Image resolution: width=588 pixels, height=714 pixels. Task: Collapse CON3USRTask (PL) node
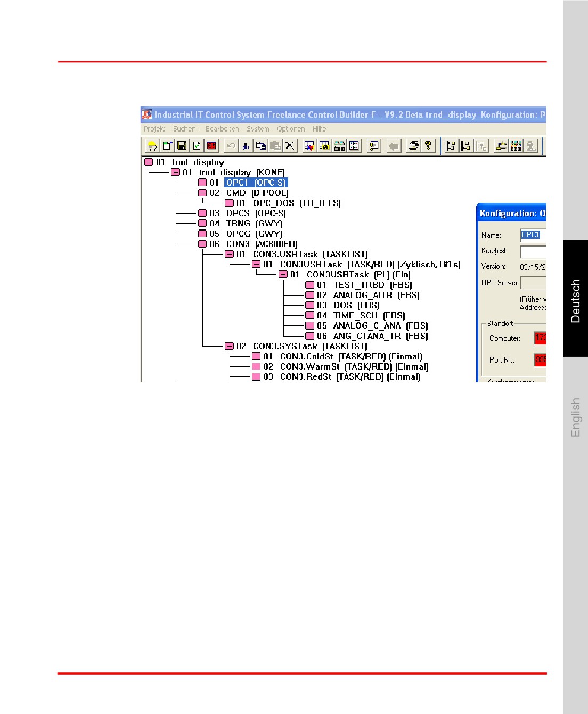(x=283, y=274)
